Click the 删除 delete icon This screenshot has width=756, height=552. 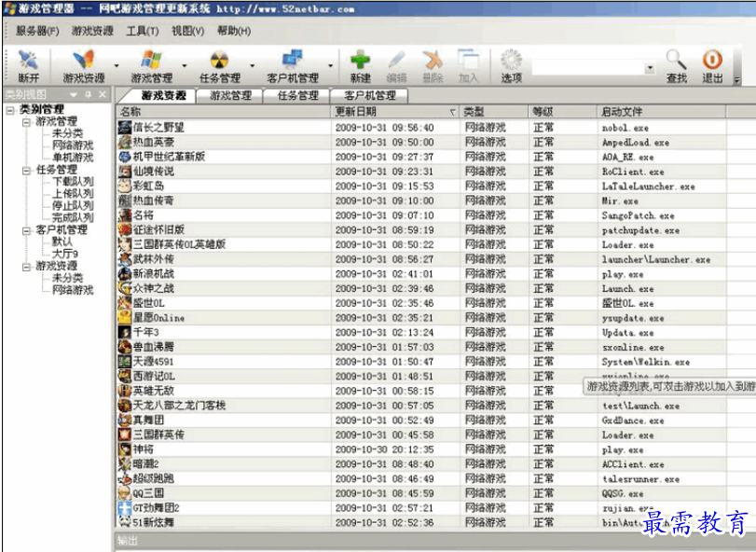coord(433,61)
